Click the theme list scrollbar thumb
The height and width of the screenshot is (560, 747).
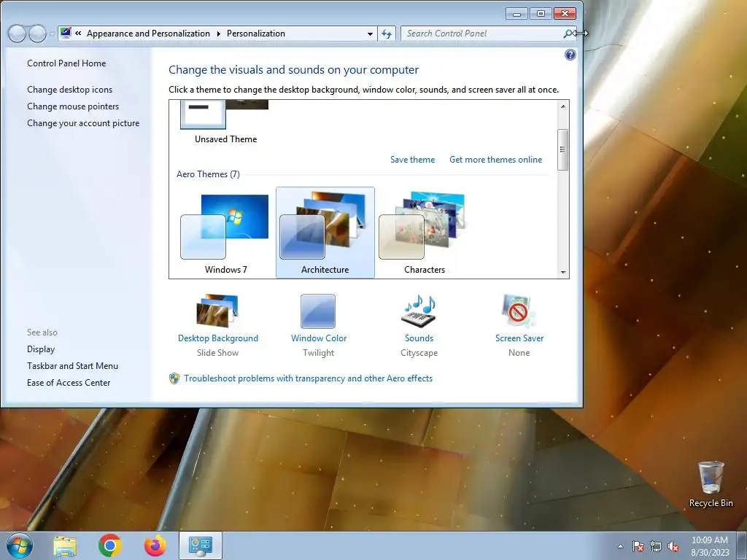point(562,149)
